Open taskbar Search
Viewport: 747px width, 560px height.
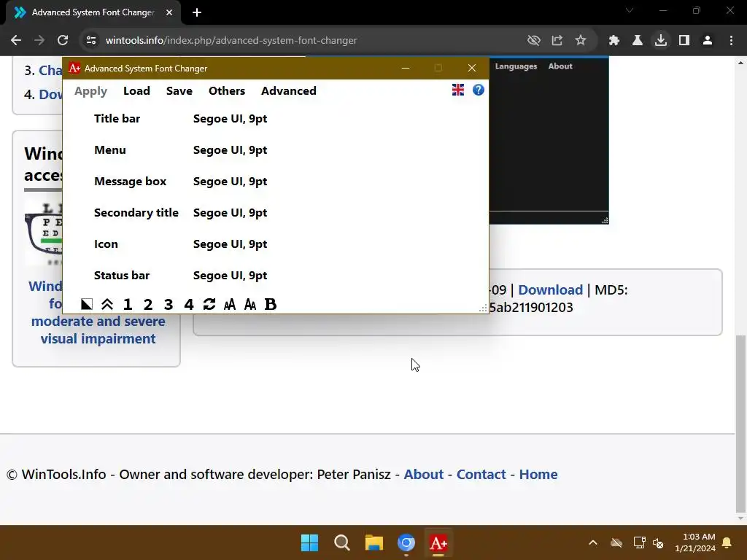341,542
